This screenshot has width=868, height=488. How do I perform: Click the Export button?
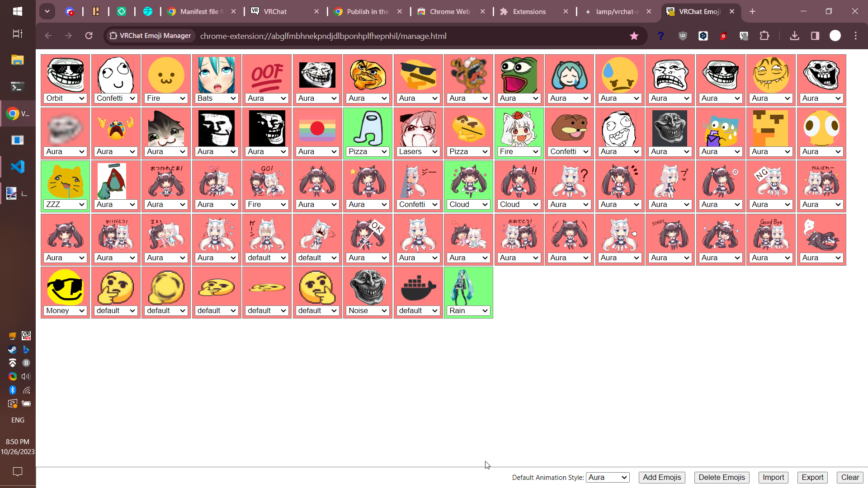coord(812,477)
